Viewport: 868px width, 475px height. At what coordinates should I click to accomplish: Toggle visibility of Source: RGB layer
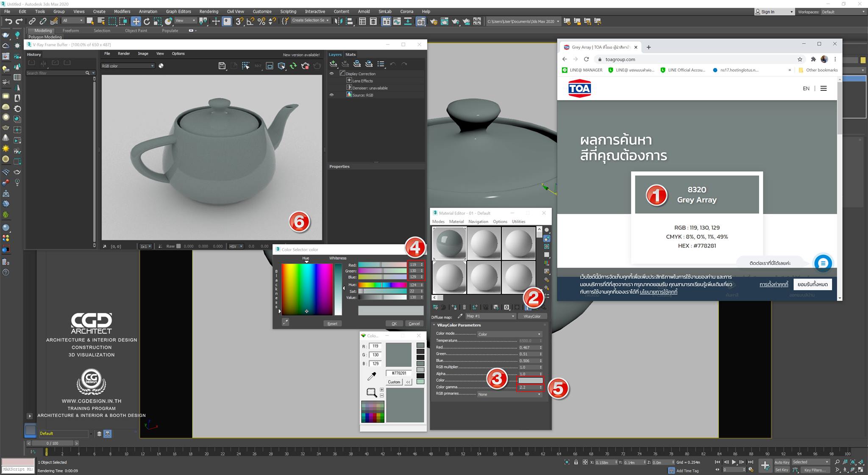332,95
